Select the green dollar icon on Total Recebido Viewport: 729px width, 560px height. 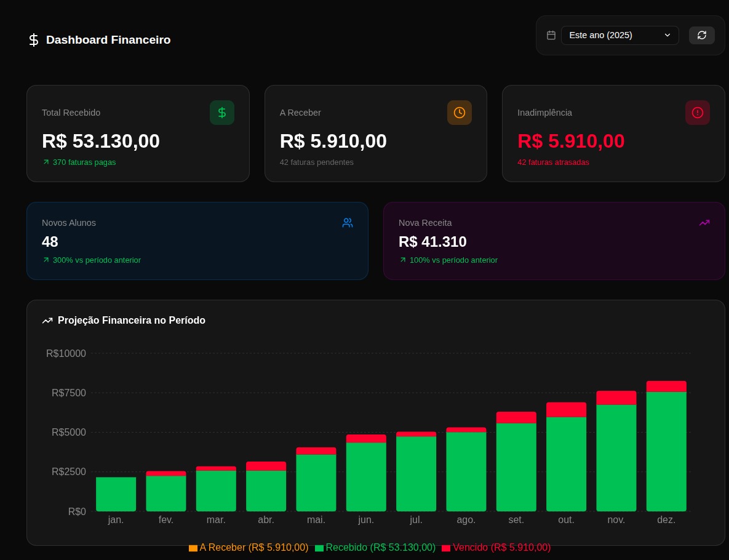coord(222,113)
